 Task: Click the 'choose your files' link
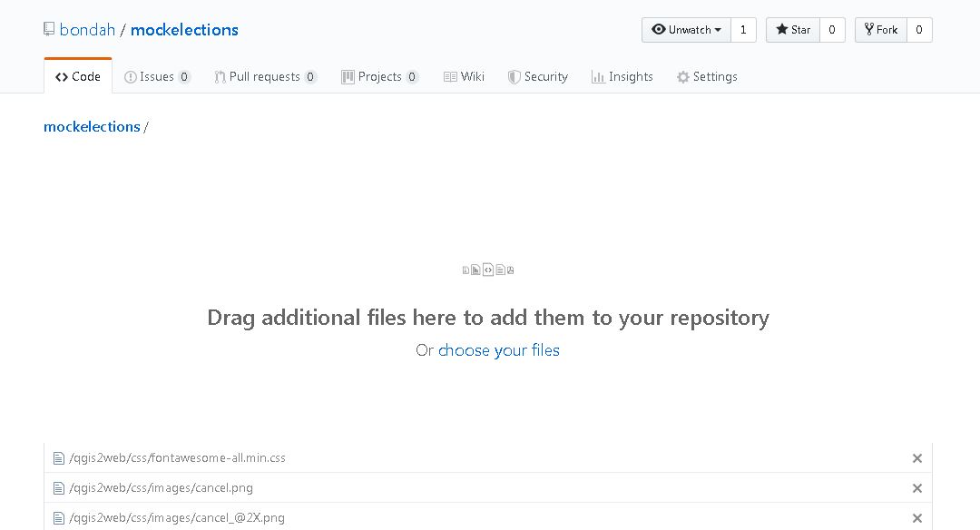498,350
